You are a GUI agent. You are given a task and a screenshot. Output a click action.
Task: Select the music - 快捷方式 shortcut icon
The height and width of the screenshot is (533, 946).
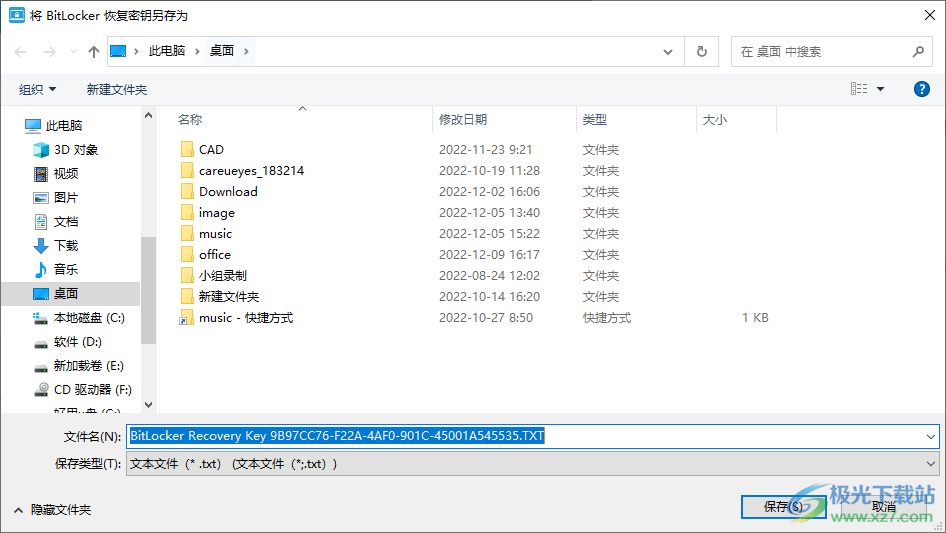click(186, 318)
